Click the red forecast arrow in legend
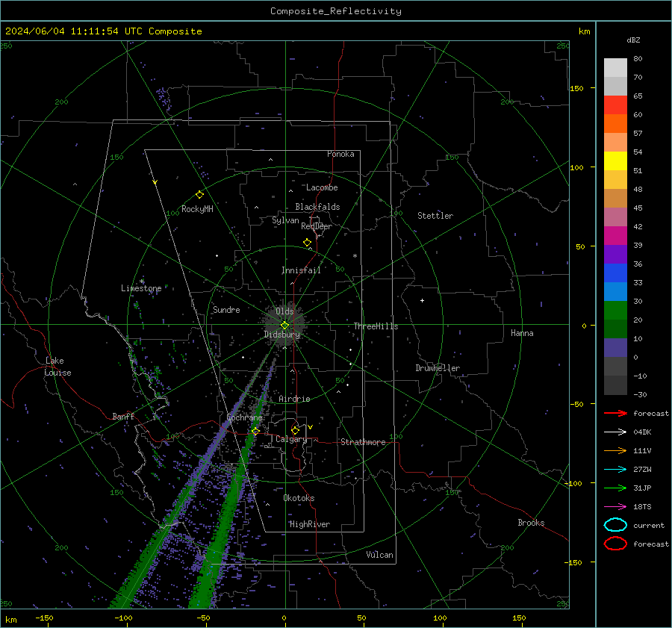672x628 pixels. coord(615,413)
